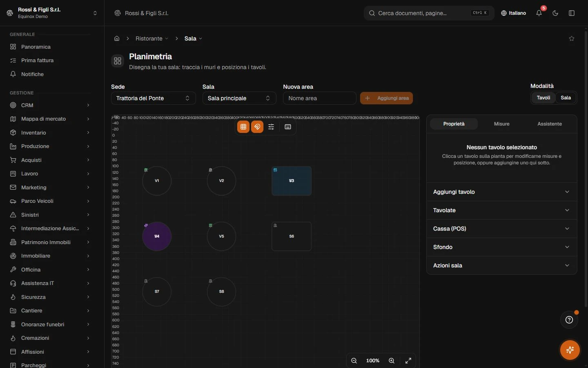Open the Rossi & Figli company switcher
The width and height of the screenshot is (588, 368).
pos(52,13)
